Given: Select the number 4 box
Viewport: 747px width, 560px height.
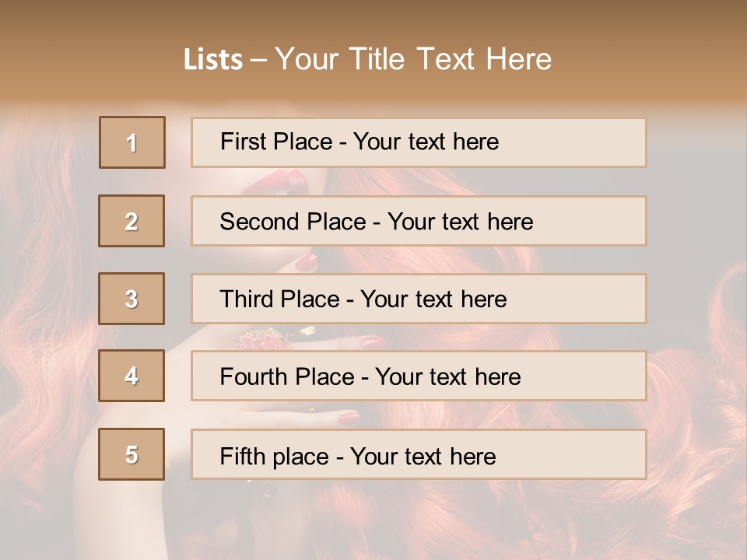Looking at the screenshot, I should pyautogui.click(x=132, y=376).
